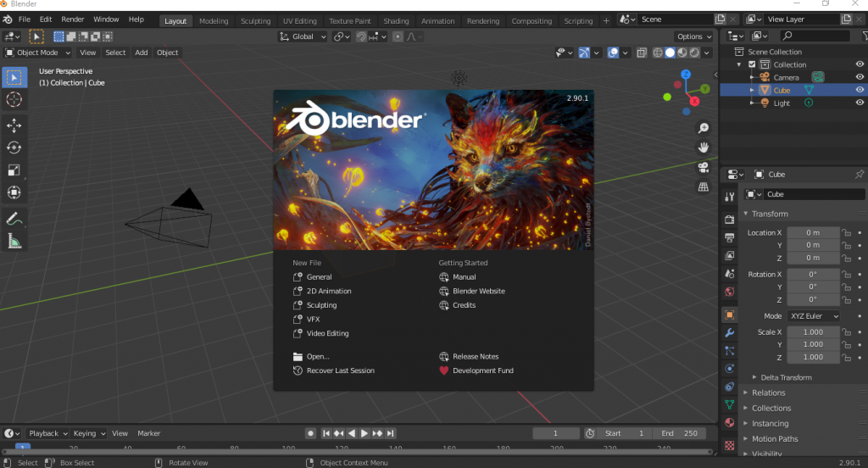Open the Output properties tab
This screenshot has height=468, width=868.
(730, 237)
